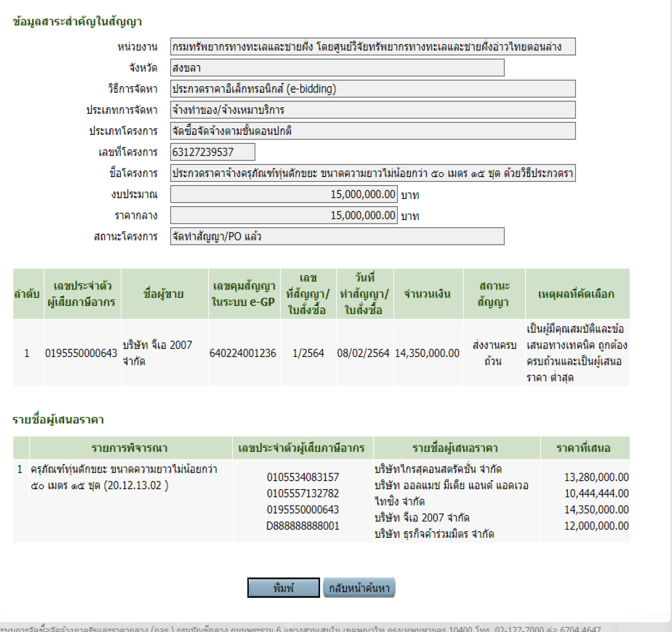Click the amount 14,350,000.00 cell
This screenshot has height=632, width=672.
428,353
